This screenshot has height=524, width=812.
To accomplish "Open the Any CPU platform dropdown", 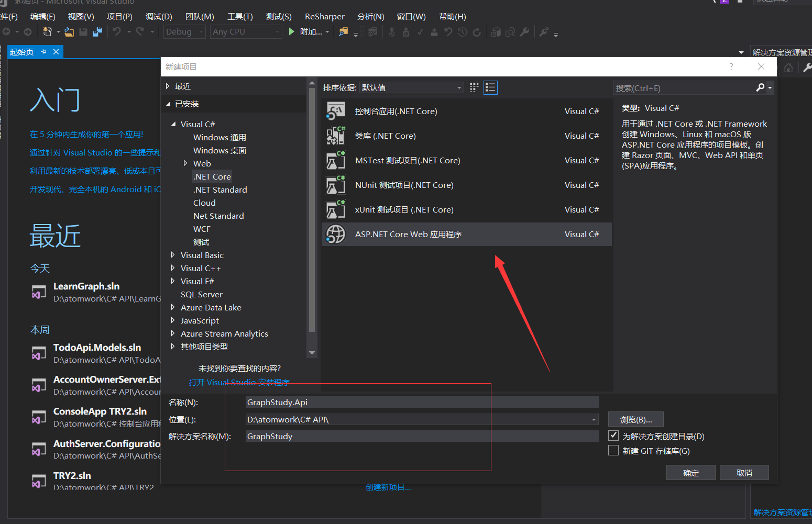I will coord(246,32).
